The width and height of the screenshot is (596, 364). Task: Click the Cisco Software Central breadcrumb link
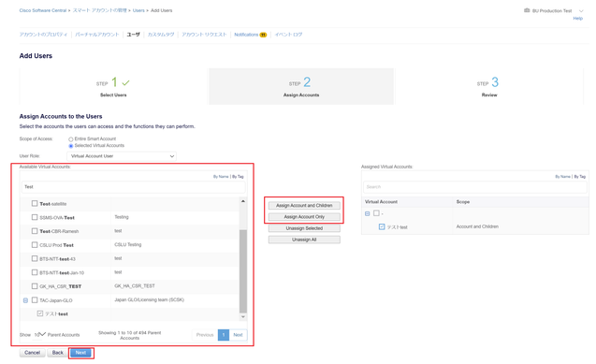[43, 10]
